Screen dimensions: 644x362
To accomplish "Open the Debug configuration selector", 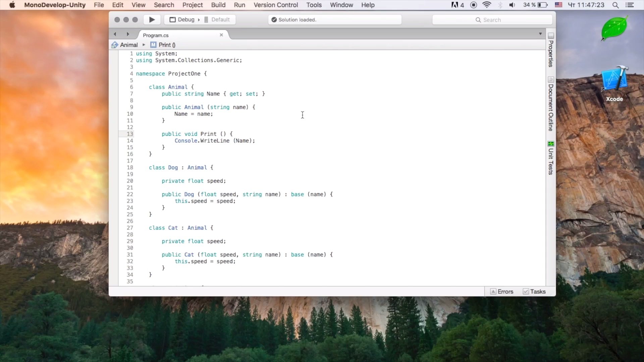I will (x=182, y=20).
